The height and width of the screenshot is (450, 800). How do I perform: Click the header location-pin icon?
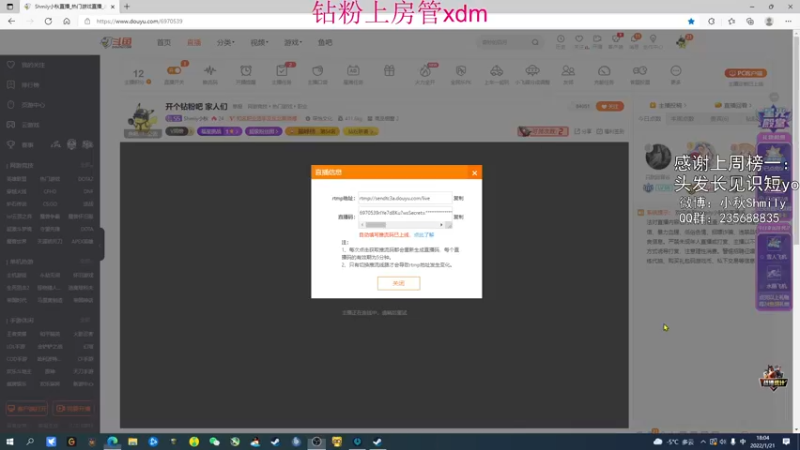point(653,39)
